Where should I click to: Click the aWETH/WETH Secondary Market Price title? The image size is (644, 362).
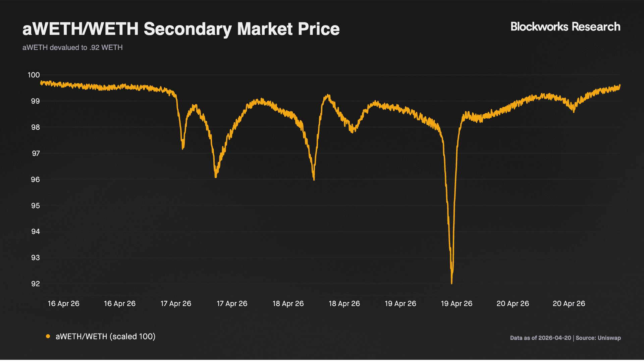pos(181,29)
